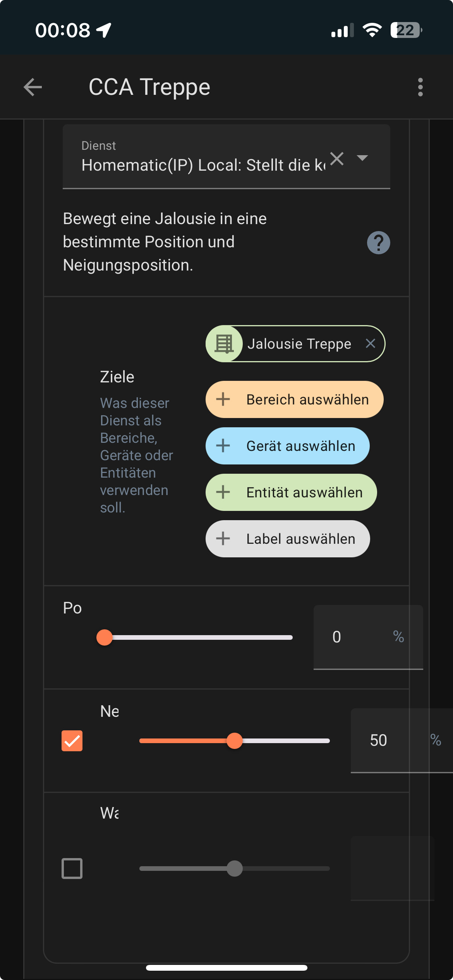This screenshot has width=453, height=980.
Task: Open the three-dot overflow menu
Action: pyautogui.click(x=420, y=87)
